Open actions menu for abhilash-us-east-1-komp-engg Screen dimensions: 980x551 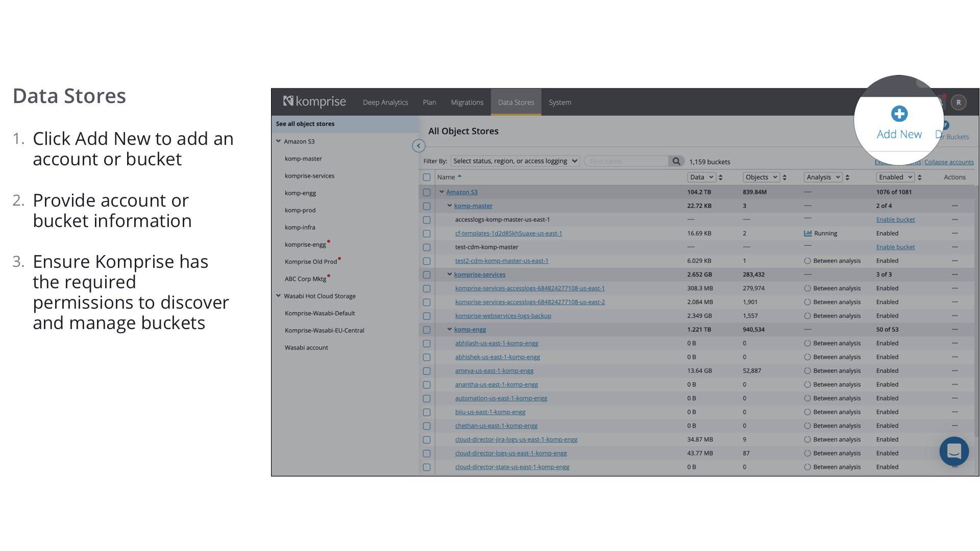pyautogui.click(x=955, y=343)
